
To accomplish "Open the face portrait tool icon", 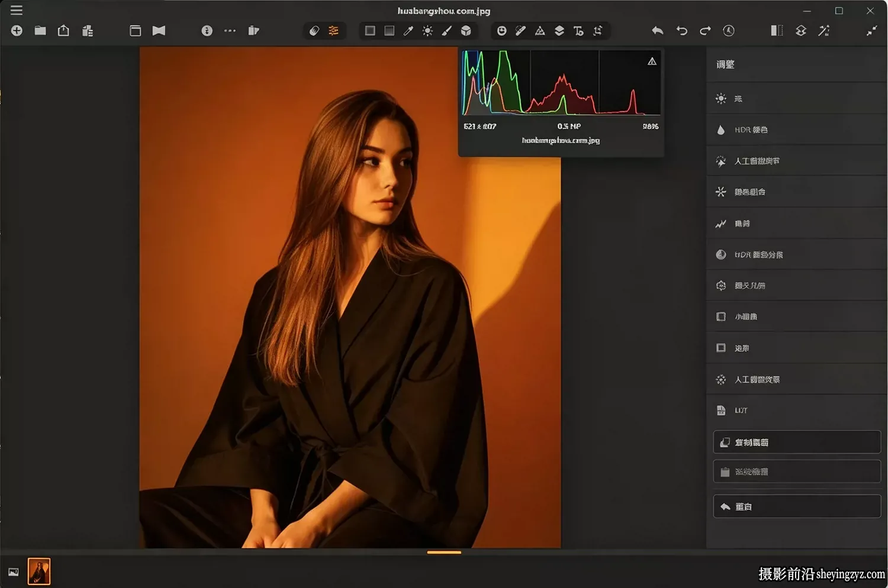I will point(501,31).
